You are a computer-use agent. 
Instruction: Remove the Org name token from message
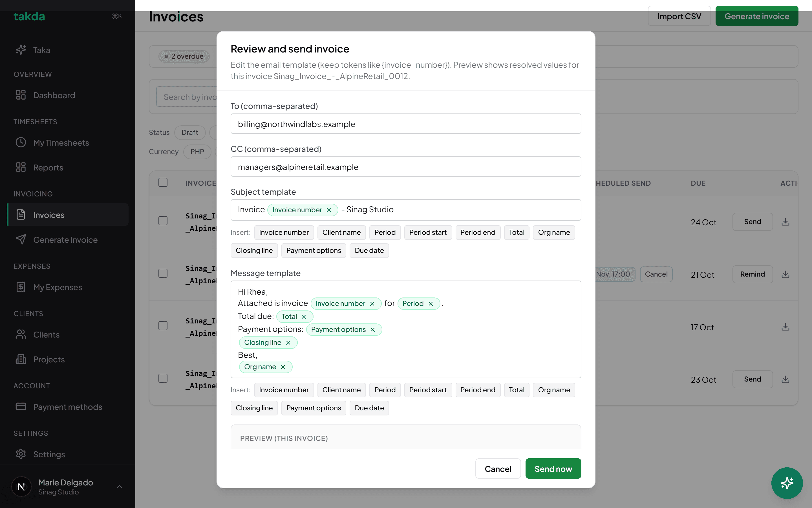tap(283, 367)
